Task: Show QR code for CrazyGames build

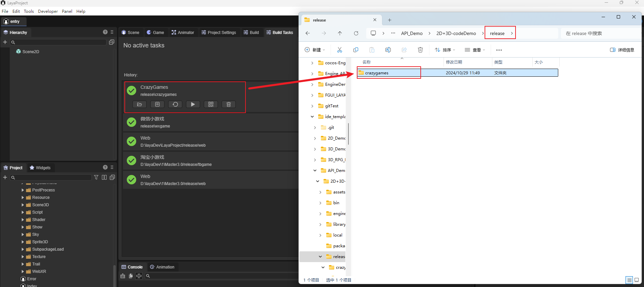Action: (211, 104)
